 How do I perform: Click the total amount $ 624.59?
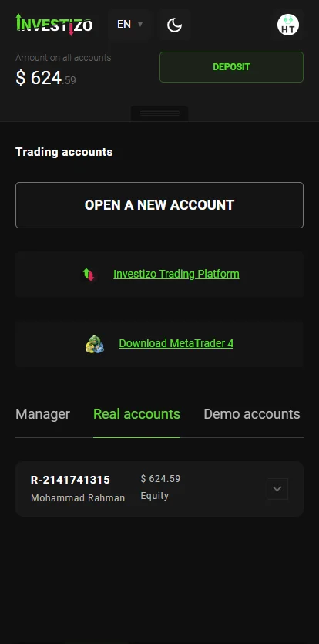45,78
